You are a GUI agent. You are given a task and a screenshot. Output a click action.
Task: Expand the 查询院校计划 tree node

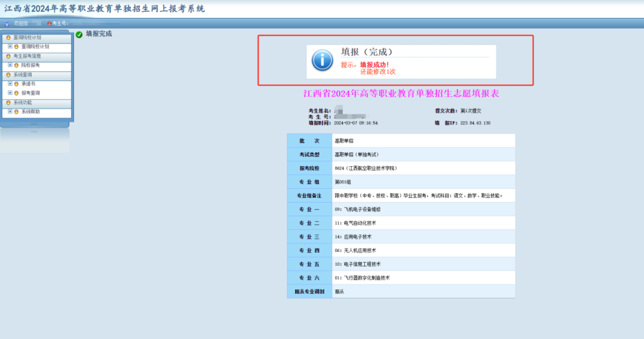tap(10, 46)
